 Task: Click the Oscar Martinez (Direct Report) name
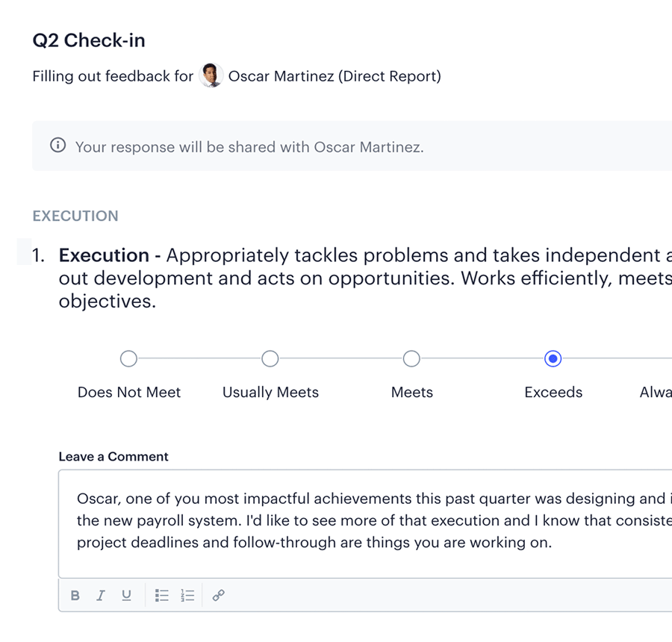[x=335, y=76]
